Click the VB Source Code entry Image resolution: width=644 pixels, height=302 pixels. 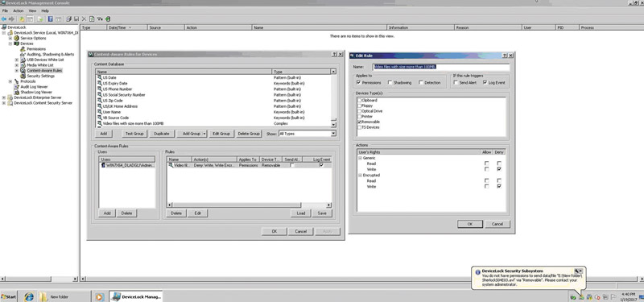pyautogui.click(x=115, y=118)
